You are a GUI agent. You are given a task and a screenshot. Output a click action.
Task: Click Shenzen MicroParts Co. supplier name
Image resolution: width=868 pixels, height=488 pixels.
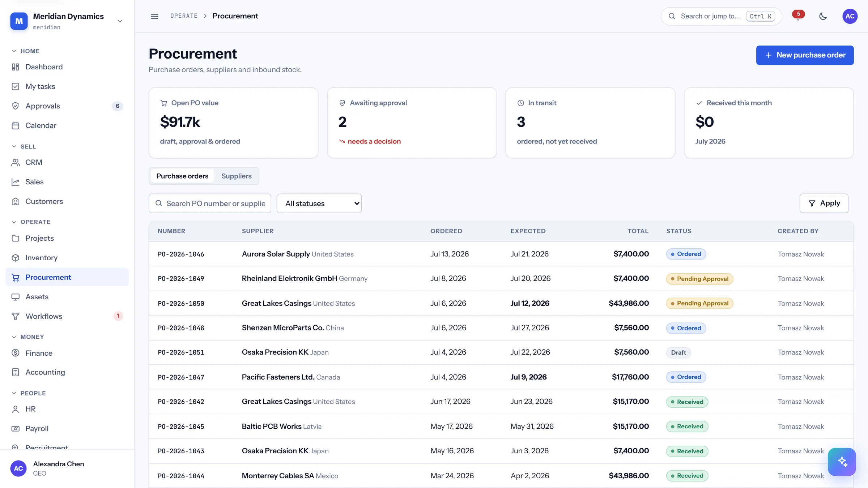click(283, 328)
